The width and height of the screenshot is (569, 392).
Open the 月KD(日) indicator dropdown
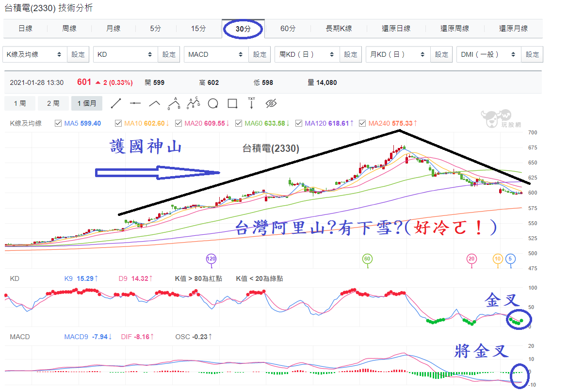[398, 54]
